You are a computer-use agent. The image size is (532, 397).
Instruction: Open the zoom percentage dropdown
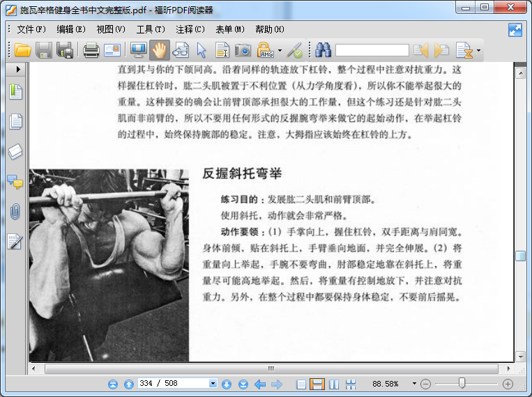[x=414, y=384]
